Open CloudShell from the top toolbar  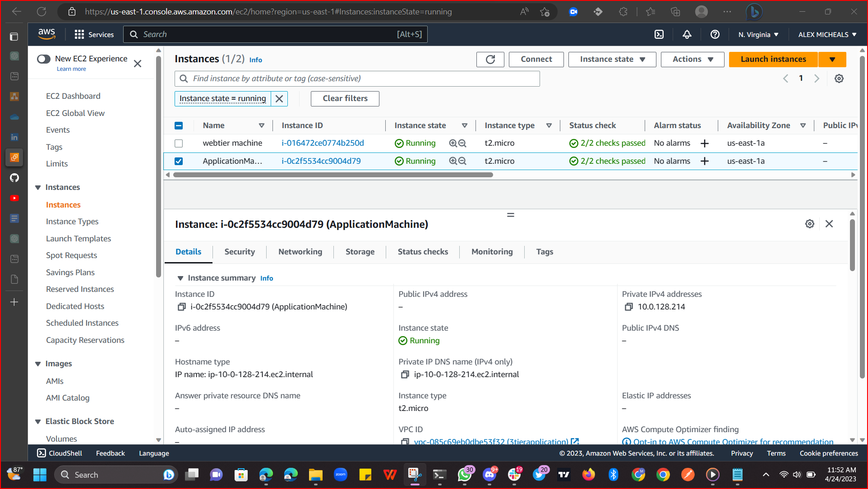coord(659,34)
